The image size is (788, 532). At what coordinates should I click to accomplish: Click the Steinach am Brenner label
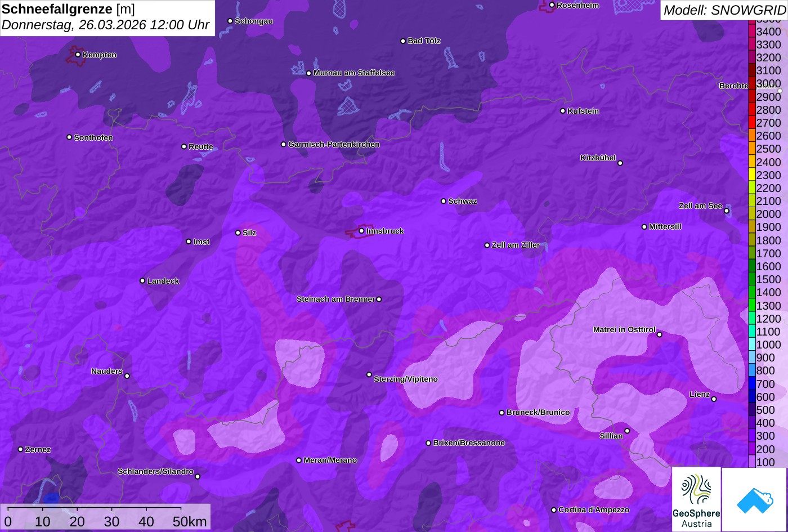(x=336, y=299)
